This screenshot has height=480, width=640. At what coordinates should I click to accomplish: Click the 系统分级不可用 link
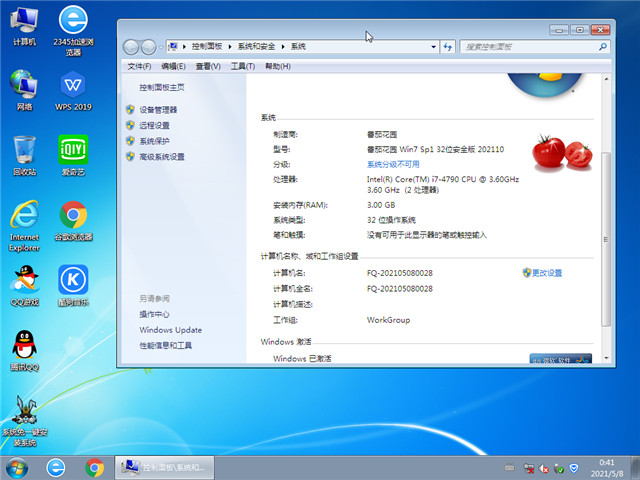coord(393,164)
